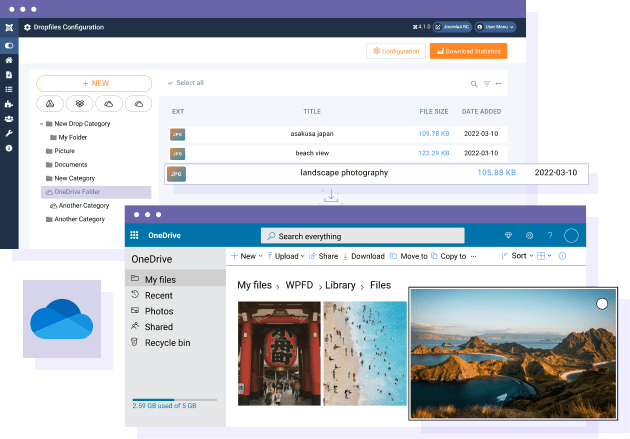The image size is (630, 439).
Task: Open OneDrive help question mark
Action: (550, 235)
